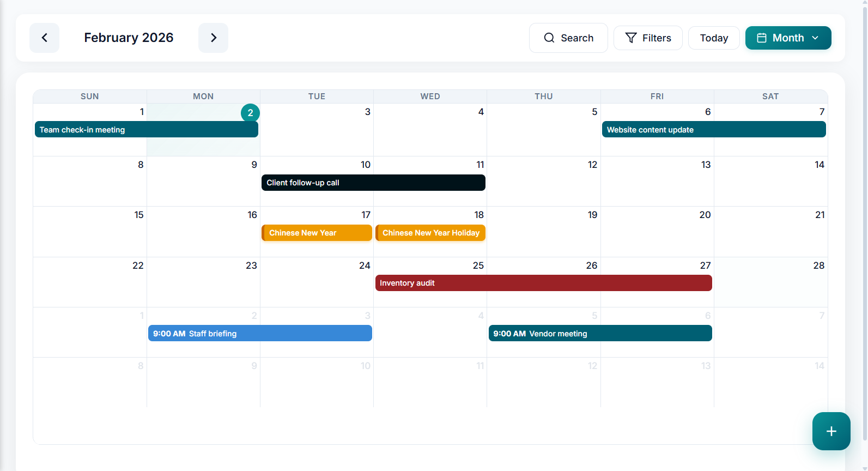868x471 pixels.
Task: Expand the Month view dropdown arrow
Action: coord(815,38)
